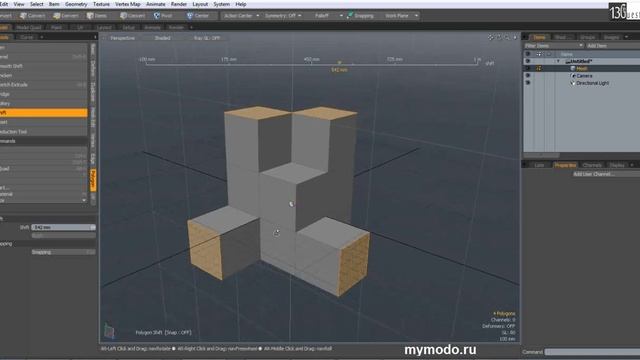This screenshot has height=360, width=640.
Task: Open the Edge vertical tool tab
Action: point(93,159)
